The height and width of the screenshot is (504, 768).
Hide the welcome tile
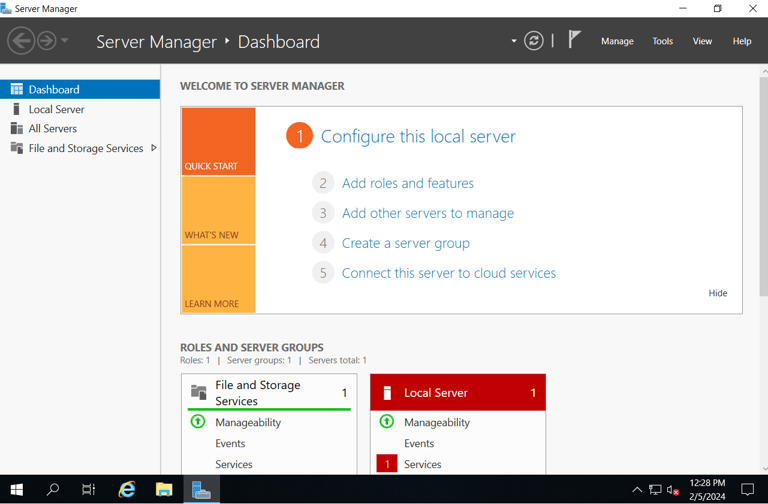(x=718, y=293)
